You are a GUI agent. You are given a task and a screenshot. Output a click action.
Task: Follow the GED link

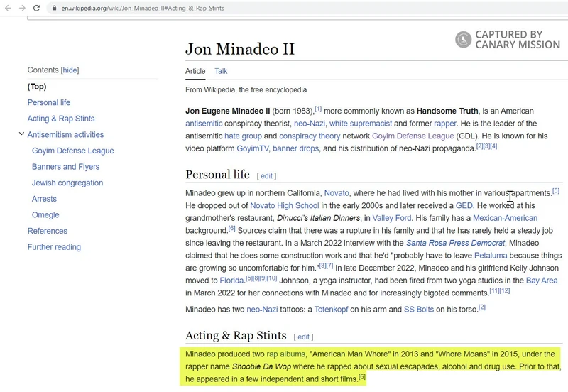464,205
